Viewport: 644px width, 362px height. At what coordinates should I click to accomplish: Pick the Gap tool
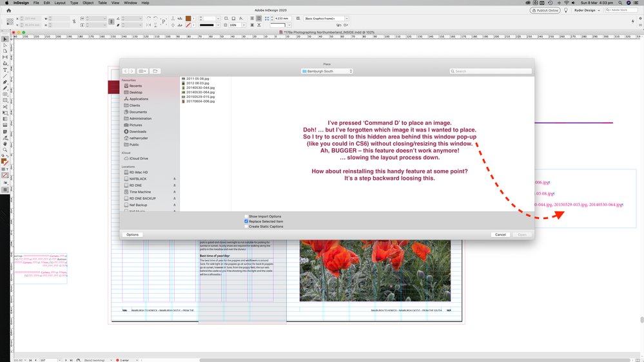[x=5, y=57]
